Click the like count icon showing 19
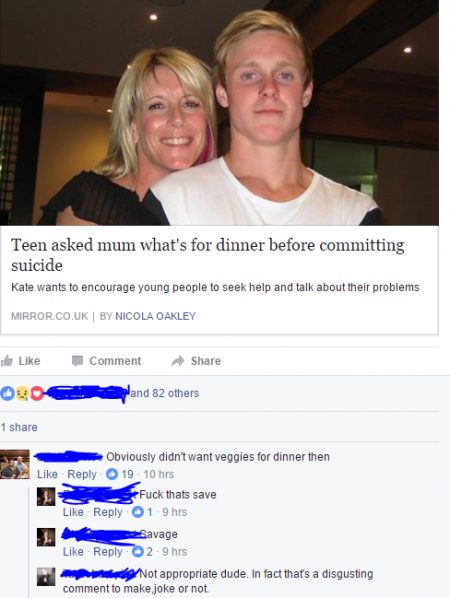 [112, 474]
